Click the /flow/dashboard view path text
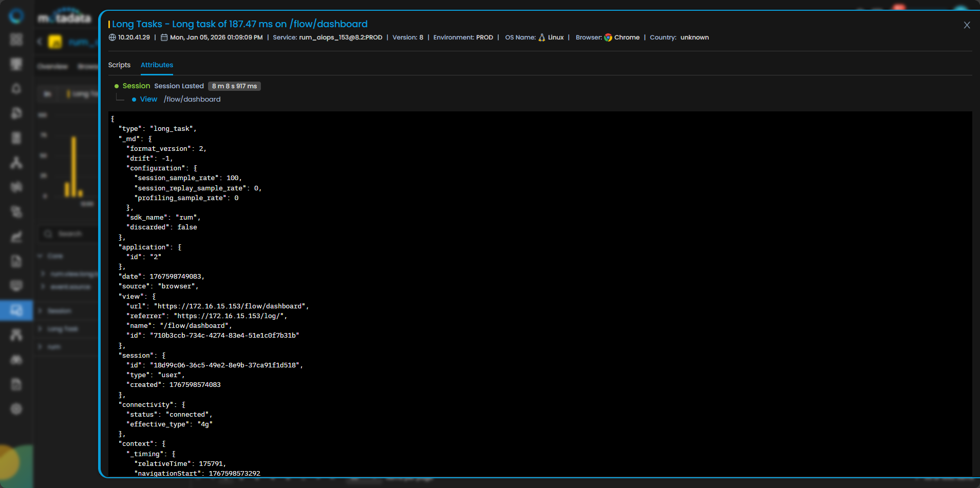 click(x=192, y=100)
